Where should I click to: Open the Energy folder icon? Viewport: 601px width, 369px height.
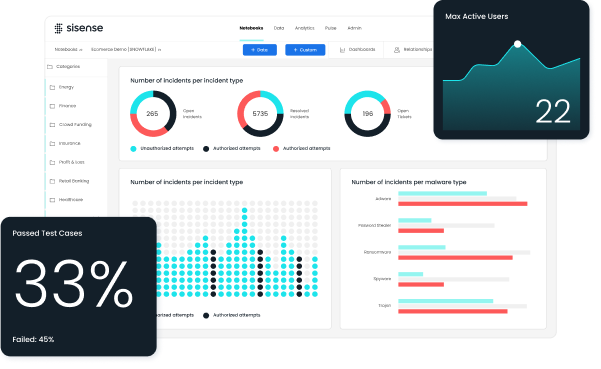coord(53,87)
